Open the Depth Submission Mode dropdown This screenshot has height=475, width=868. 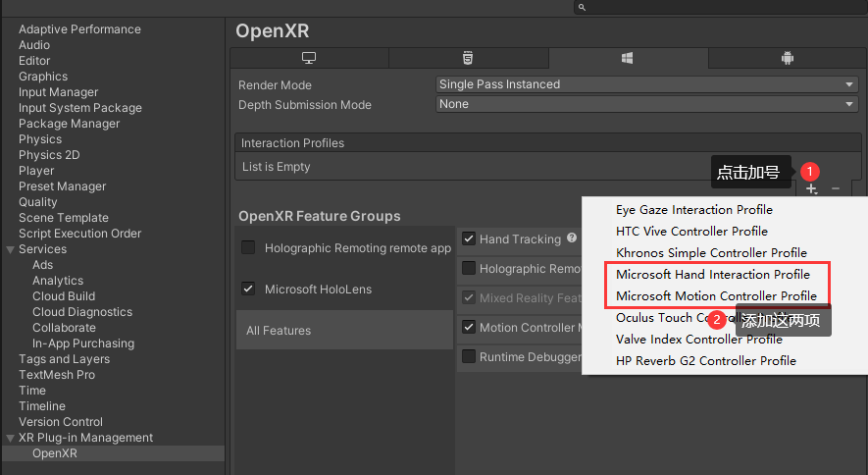click(x=646, y=104)
